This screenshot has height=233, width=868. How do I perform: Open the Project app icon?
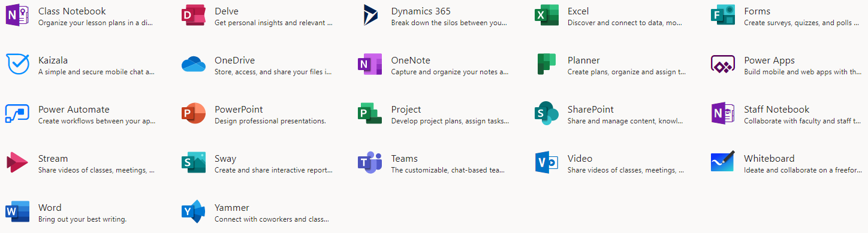pyautogui.click(x=370, y=114)
